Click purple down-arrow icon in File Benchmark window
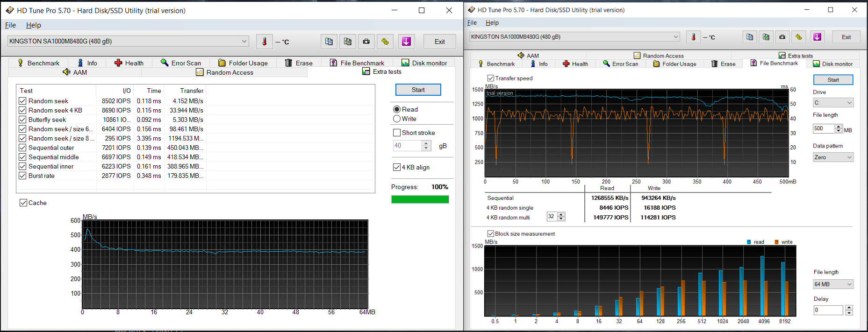 (x=817, y=37)
